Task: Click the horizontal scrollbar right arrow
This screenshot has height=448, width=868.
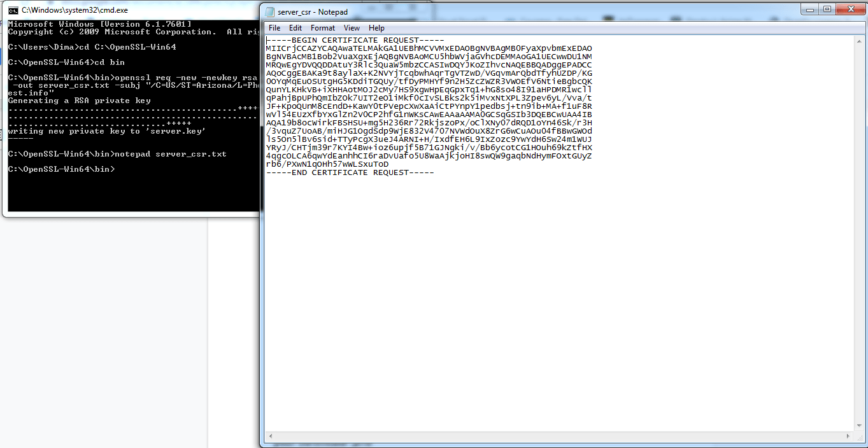Action: 848,437
